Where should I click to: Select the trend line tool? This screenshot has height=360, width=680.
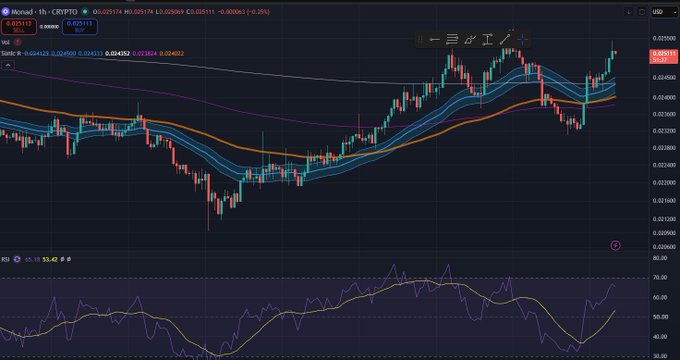point(504,40)
